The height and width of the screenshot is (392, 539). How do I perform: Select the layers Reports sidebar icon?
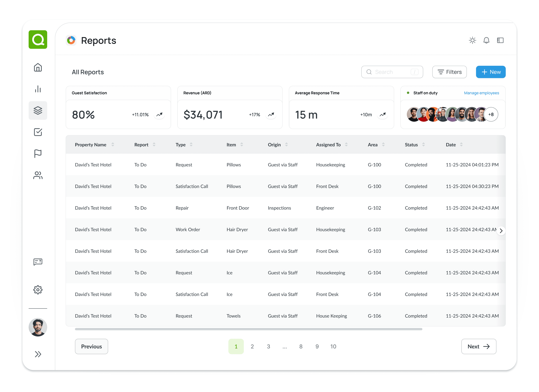[38, 110]
